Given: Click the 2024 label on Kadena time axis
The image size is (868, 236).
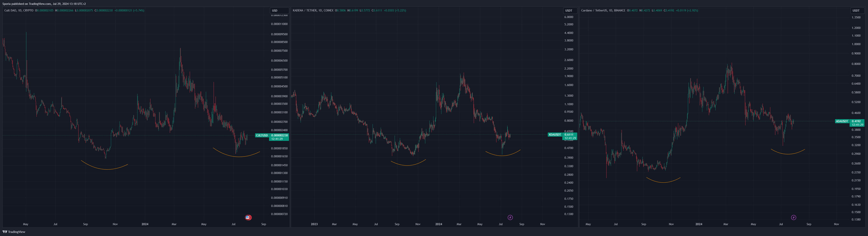Looking at the screenshot, I should (x=439, y=224).
